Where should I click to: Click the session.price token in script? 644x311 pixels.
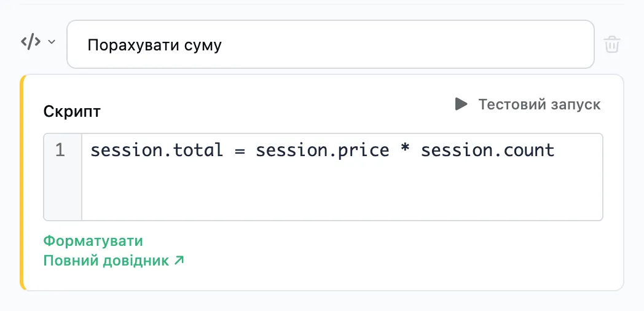click(x=323, y=151)
